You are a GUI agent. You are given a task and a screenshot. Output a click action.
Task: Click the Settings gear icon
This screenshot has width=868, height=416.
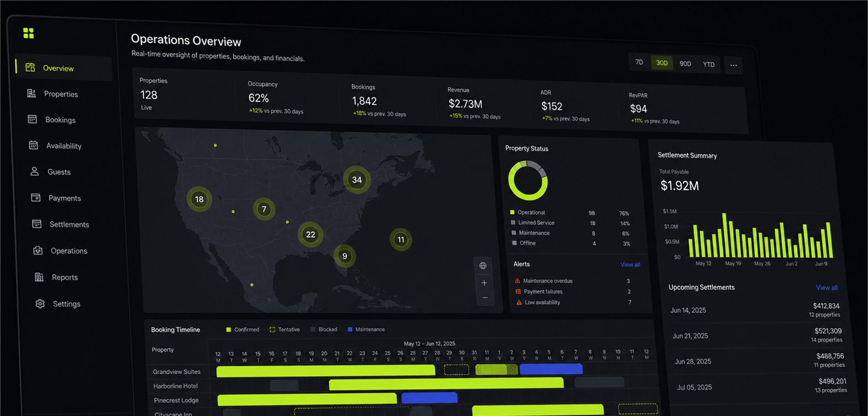point(40,304)
